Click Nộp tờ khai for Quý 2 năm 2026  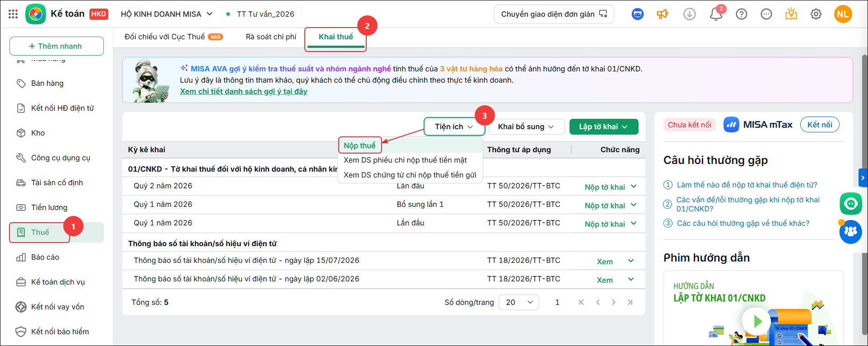coord(605,187)
